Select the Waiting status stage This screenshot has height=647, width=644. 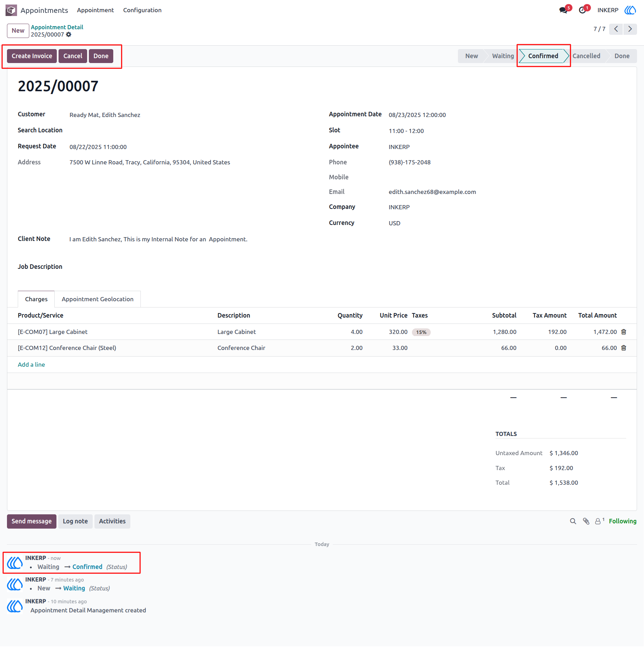click(x=503, y=56)
